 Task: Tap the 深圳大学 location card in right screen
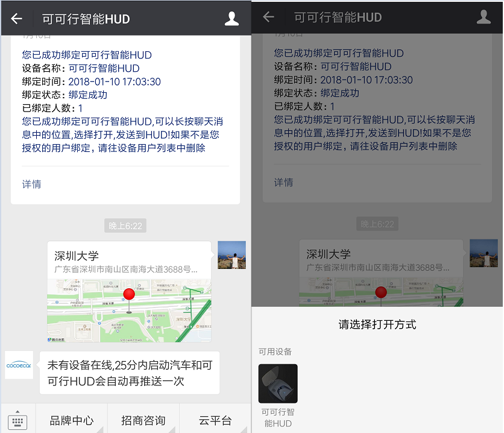381,273
